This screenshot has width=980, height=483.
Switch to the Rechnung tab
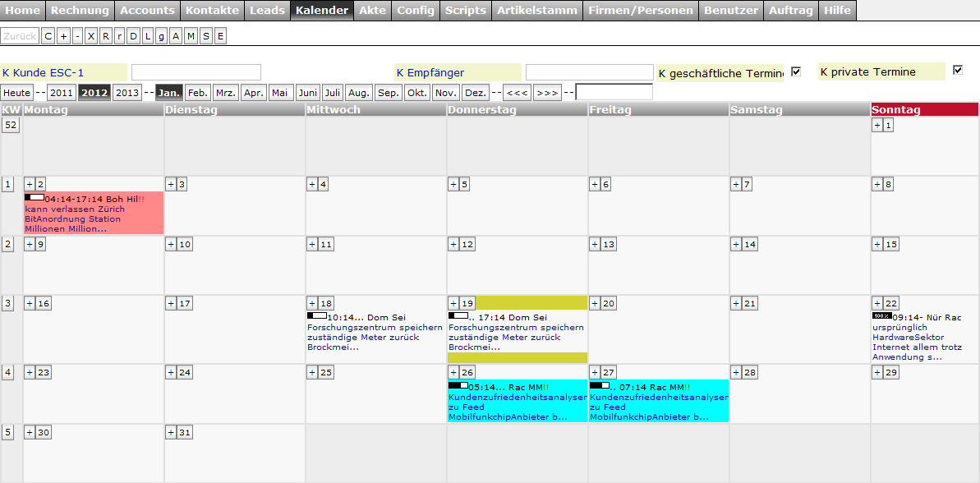click(80, 11)
